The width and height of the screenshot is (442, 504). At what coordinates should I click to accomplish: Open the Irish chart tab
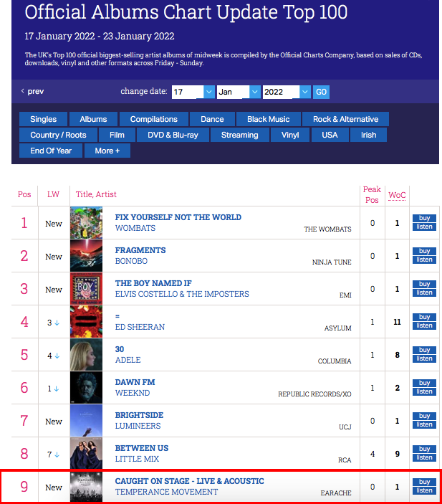[x=368, y=135]
